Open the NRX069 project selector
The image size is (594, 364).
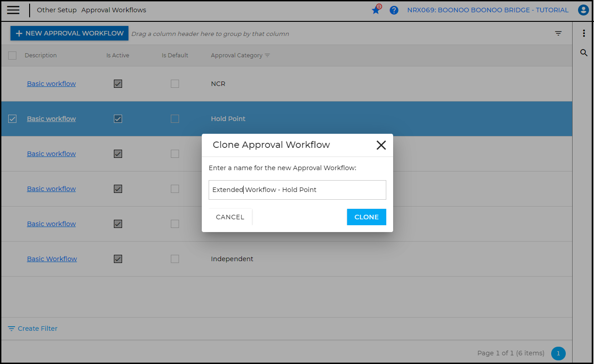487,10
